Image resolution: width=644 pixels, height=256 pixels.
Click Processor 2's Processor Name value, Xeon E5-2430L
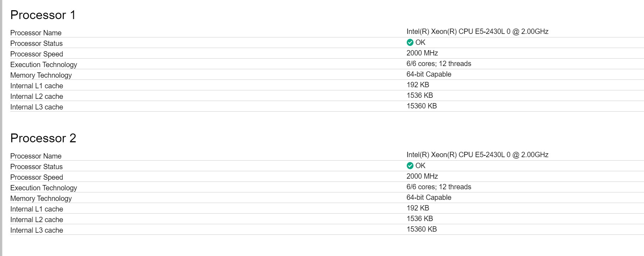point(477,155)
